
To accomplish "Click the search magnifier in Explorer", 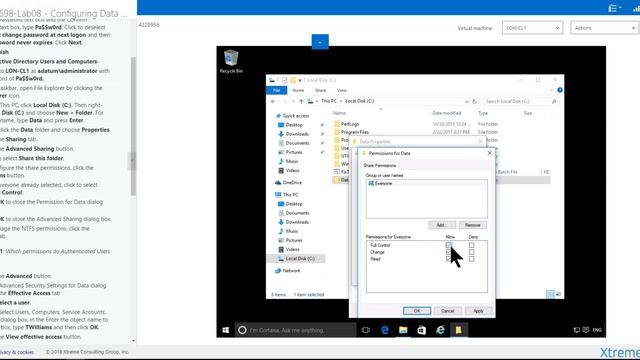I will tap(554, 101).
